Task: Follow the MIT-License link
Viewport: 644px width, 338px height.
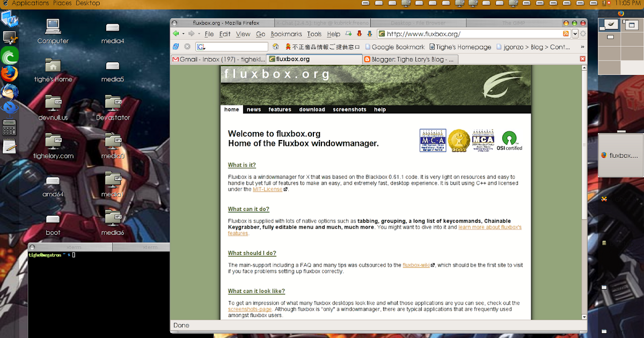Action: tap(267, 189)
